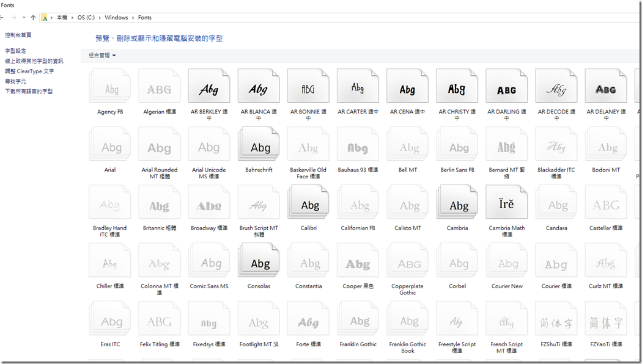Viewport: 642px width, 364px height.
Task: Select the Brush Script MT font icon
Action: [259, 202]
